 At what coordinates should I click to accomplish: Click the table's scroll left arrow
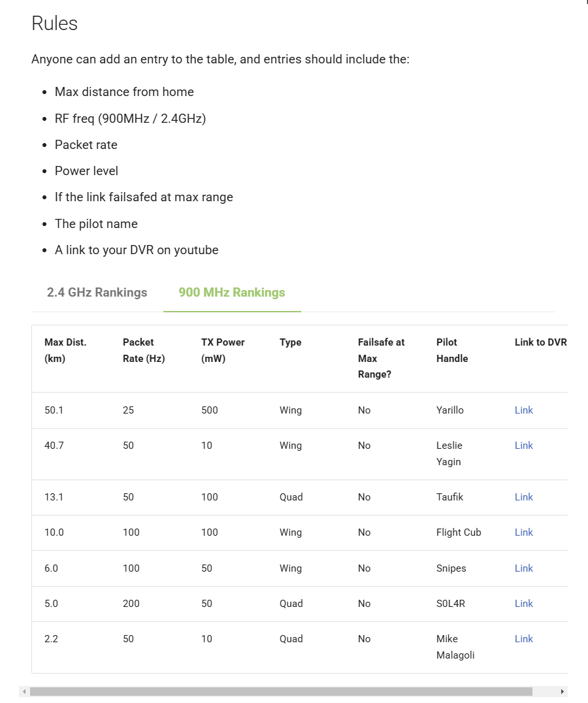pyautogui.click(x=25, y=691)
